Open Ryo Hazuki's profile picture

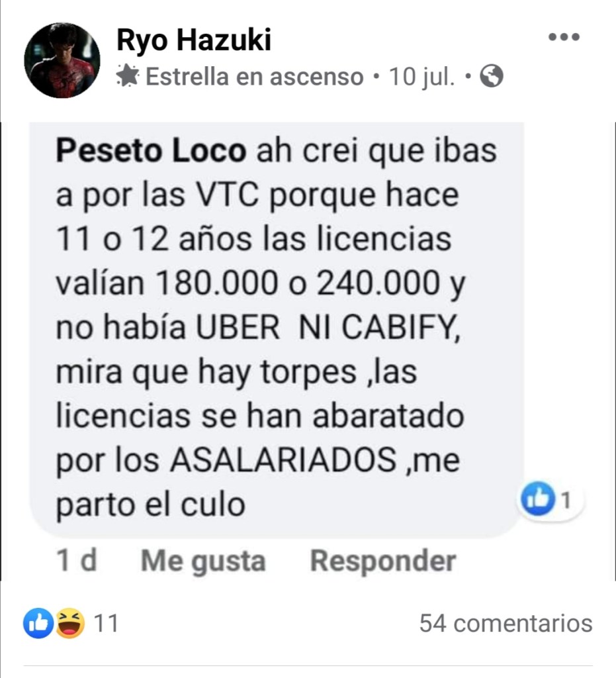pyautogui.click(x=62, y=60)
